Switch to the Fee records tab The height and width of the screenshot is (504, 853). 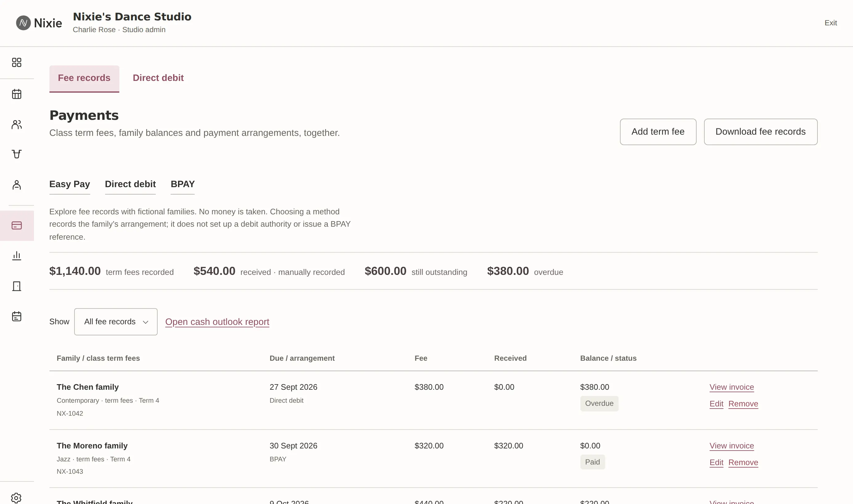tap(84, 78)
